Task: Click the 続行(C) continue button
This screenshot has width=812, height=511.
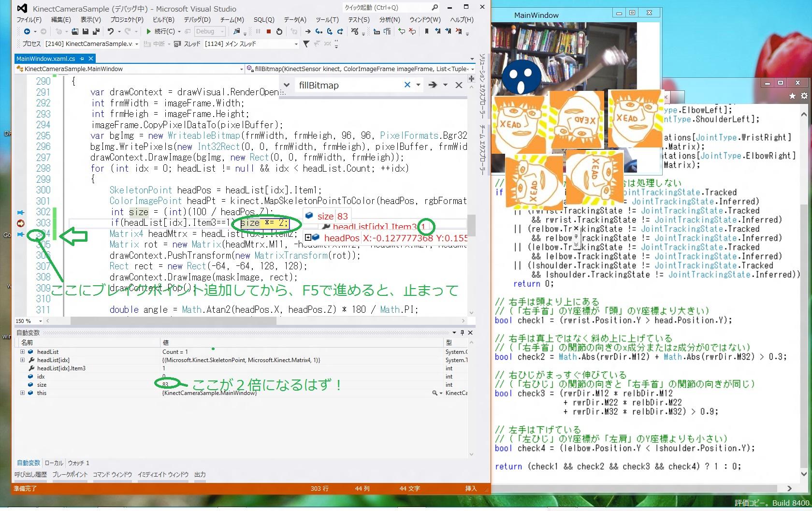Action: point(161,31)
